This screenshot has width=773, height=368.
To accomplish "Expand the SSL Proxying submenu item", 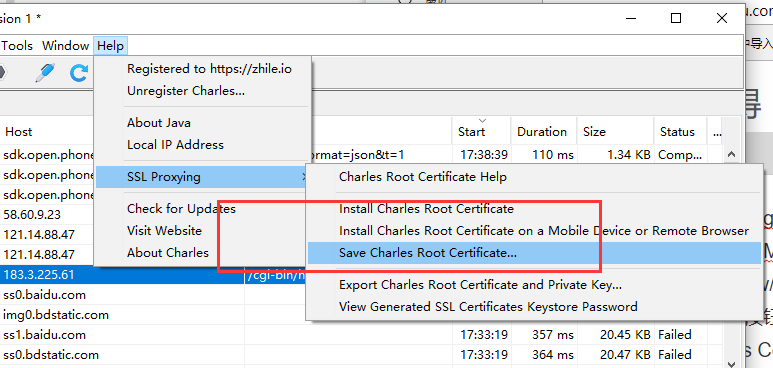I will (x=203, y=177).
